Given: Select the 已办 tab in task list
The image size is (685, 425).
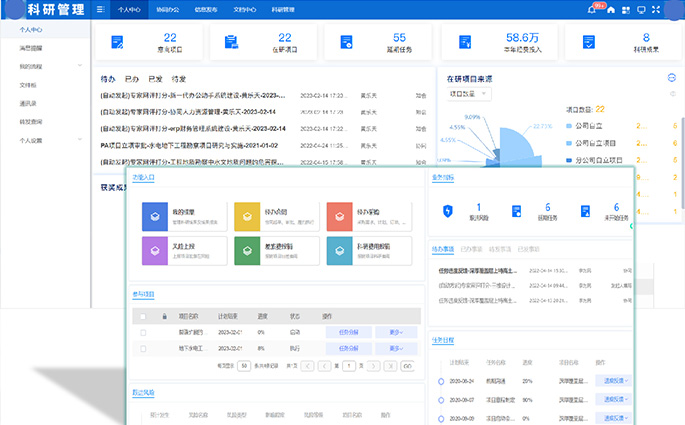Looking at the screenshot, I should 131,78.
